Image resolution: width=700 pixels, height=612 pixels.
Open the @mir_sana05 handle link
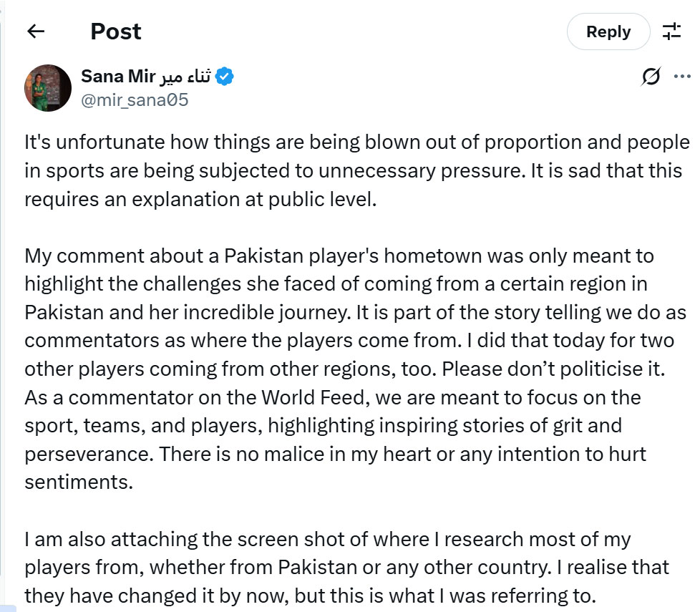coord(135,100)
